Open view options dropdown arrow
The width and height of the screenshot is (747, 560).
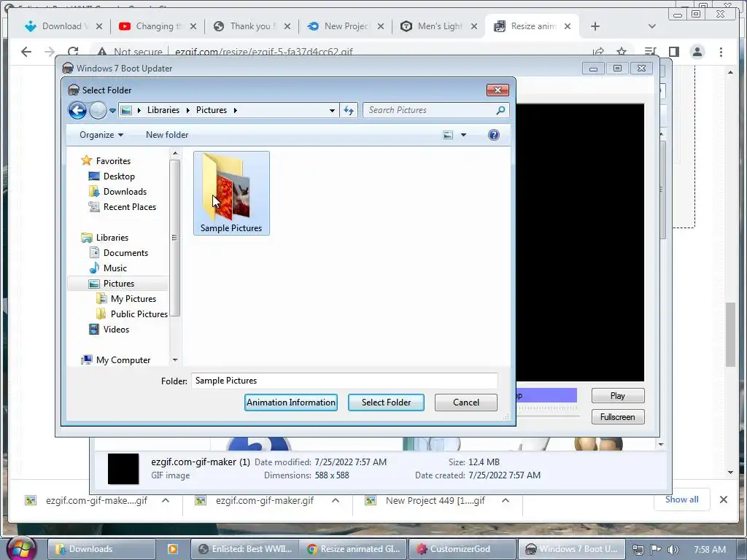pyautogui.click(x=463, y=135)
